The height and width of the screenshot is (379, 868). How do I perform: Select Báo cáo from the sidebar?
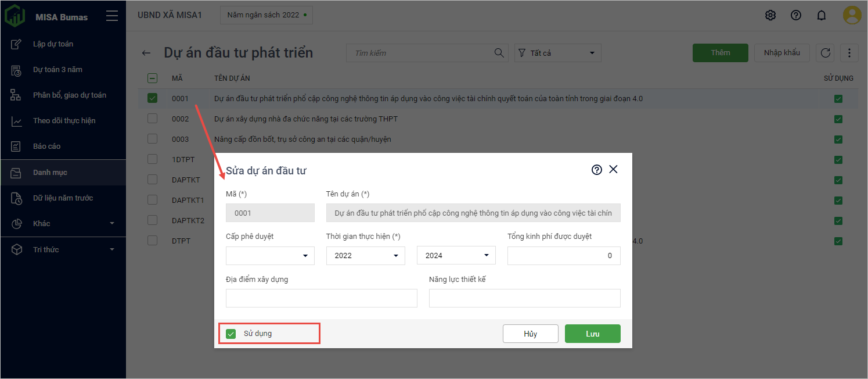[x=46, y=146]
